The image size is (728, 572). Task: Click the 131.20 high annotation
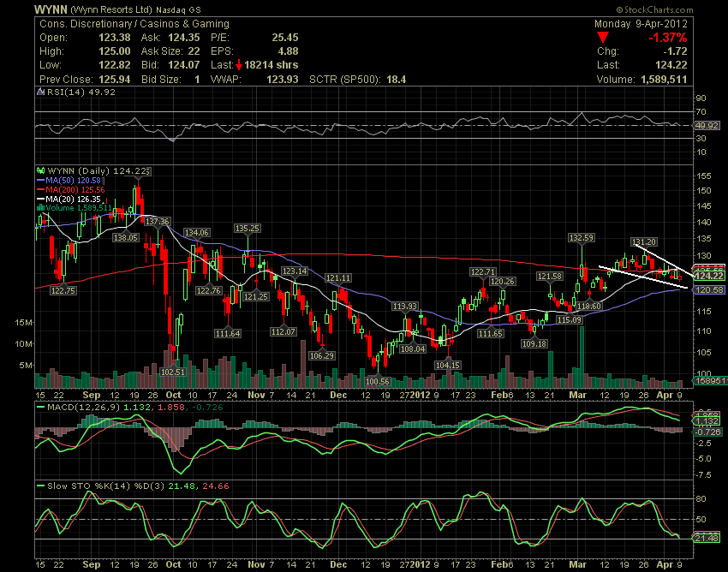[644, 241]
